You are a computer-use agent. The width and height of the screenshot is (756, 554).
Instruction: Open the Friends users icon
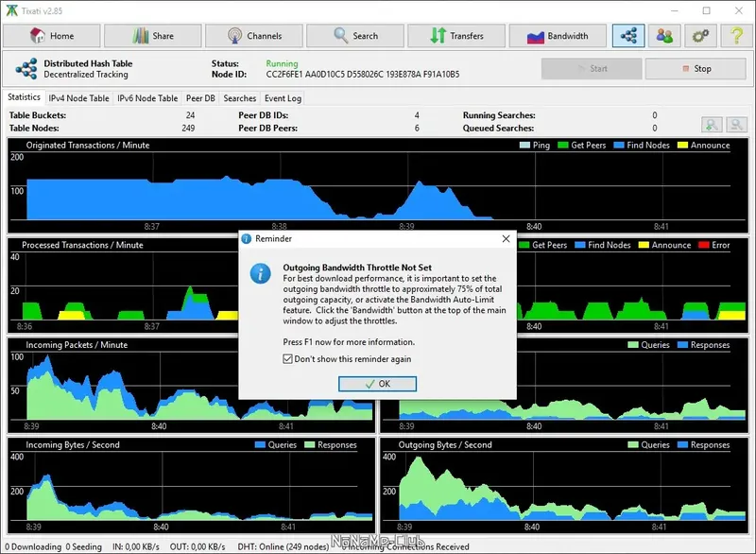tap(664, 36)
